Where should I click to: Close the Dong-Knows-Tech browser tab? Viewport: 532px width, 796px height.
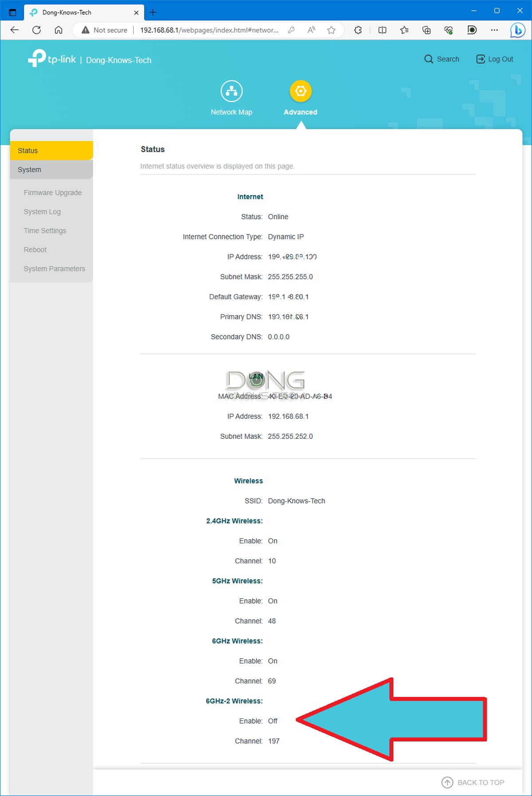click(136, 12)
